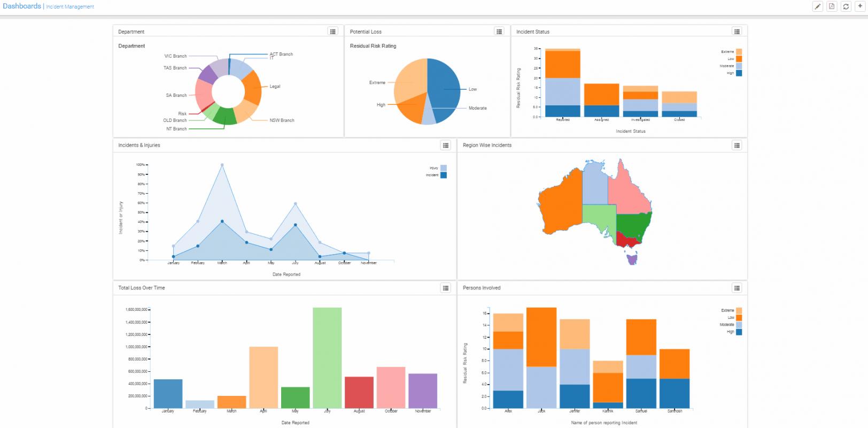Click the Closed stacked bar in Incident Status
This screenshot has height=428, width=868.
[679, 104]
